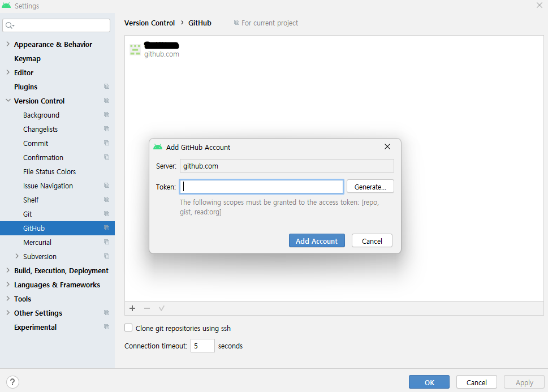This screenshot has width=548, height=392.
Task: Click the Android icon in the dialog title
Action: [x=158, y=147]
